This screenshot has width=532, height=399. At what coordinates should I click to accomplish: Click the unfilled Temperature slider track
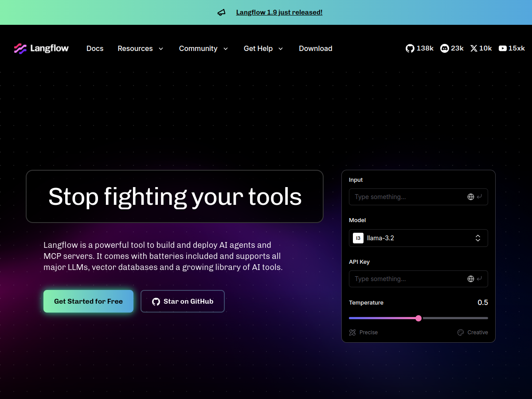point(455,318)
